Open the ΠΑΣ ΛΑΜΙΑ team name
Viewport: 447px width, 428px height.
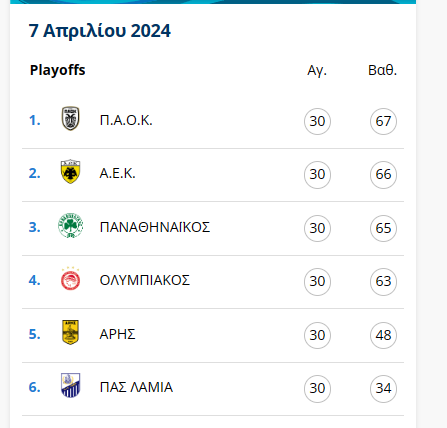136,387
